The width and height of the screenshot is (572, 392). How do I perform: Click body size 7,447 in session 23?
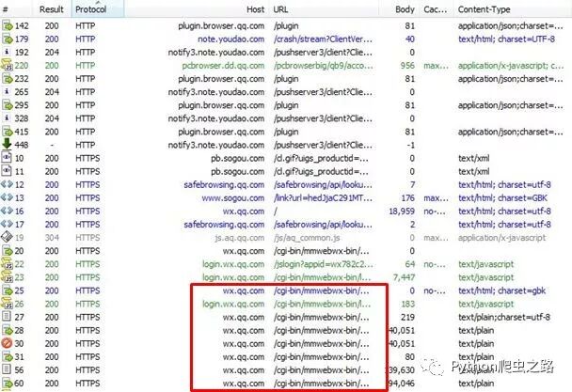point(404,277)
